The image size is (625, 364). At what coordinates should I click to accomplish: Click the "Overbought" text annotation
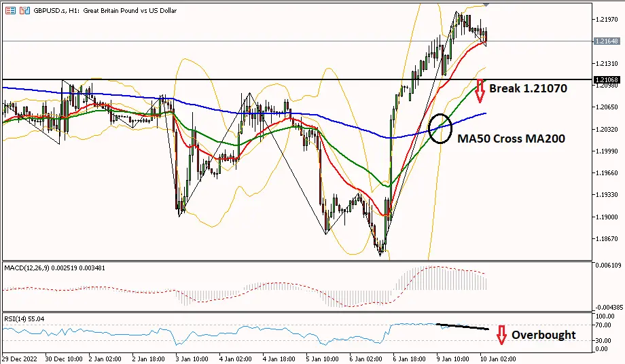[x=543, y=335]
